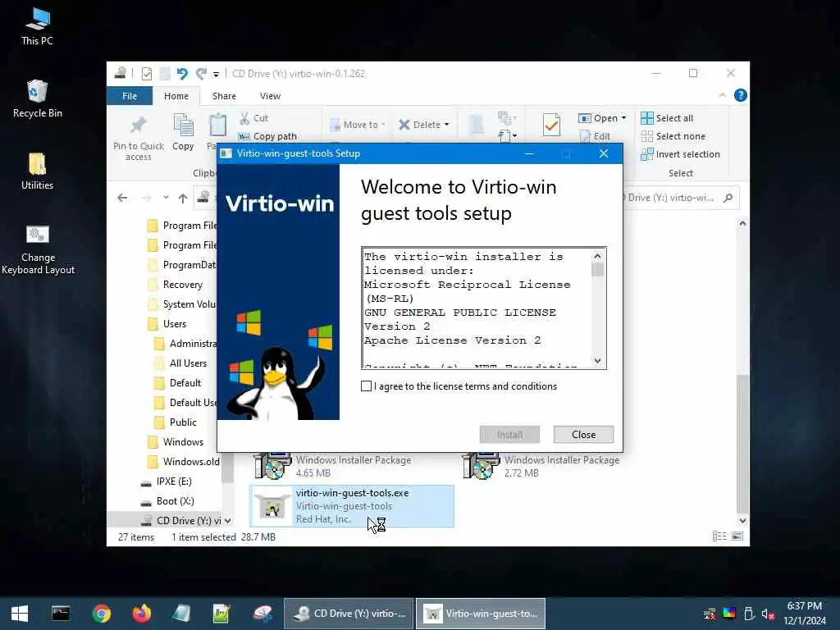This screenshot has width=840, height=630.
Task: Select Windows.old folder in tree
Action: coord(190,462)
